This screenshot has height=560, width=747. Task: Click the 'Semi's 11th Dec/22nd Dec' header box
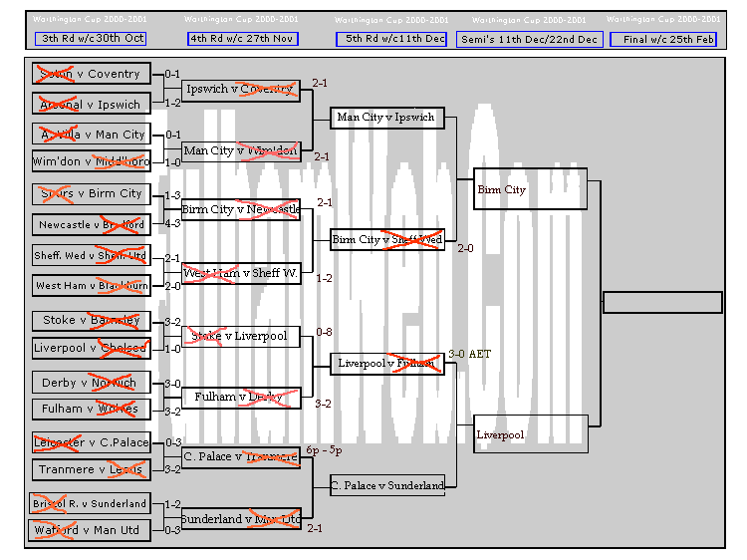(x=530, y=39)
